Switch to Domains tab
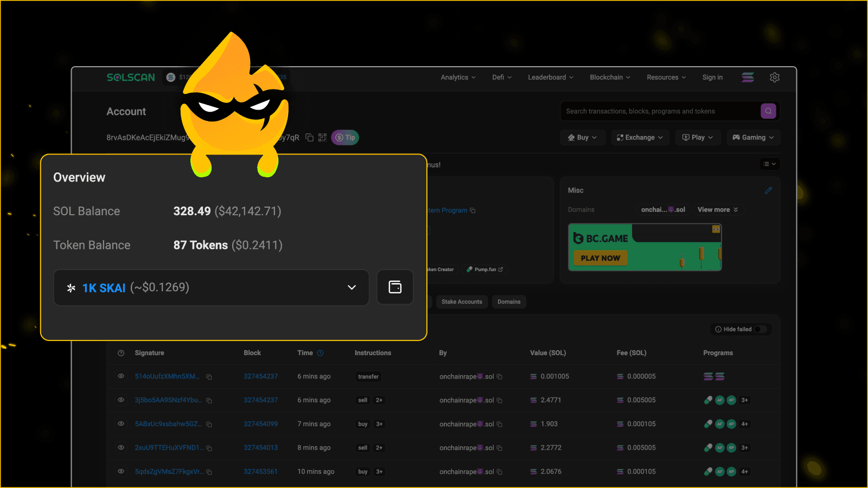The image size is (868, 488). click(509, 302)
